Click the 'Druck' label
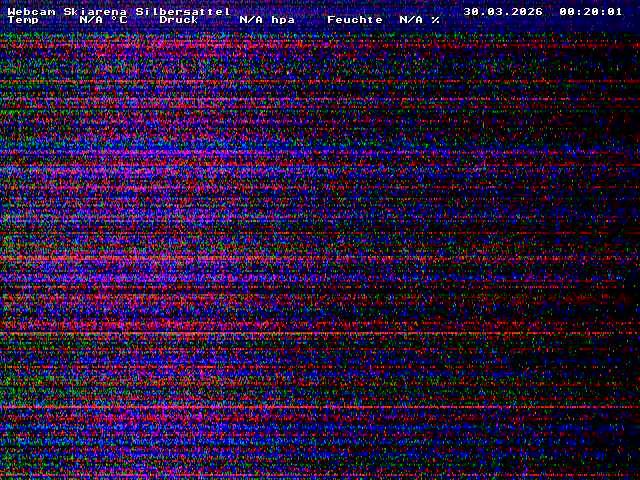The image size is (640, 480). click(179, 20)
